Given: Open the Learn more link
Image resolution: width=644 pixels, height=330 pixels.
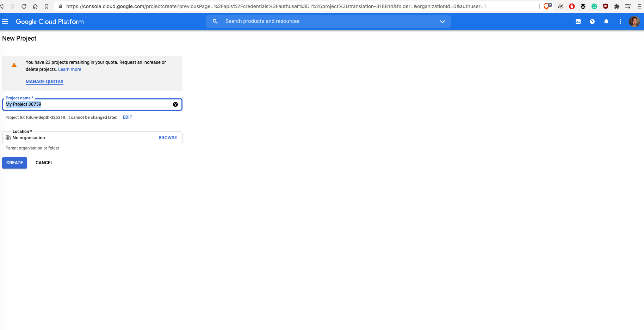Looking at the screenshot, I should click(70, 69).
